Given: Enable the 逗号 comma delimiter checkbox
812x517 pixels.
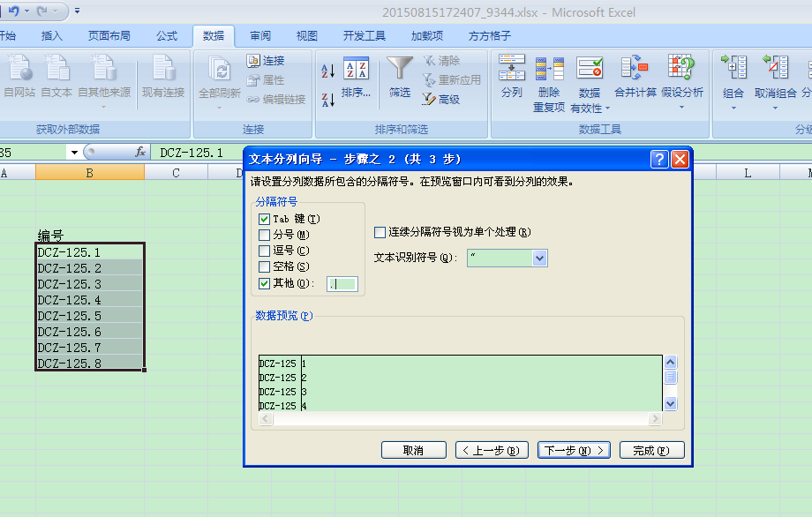Looking at the screenshot, I should (x=265, y=251).
